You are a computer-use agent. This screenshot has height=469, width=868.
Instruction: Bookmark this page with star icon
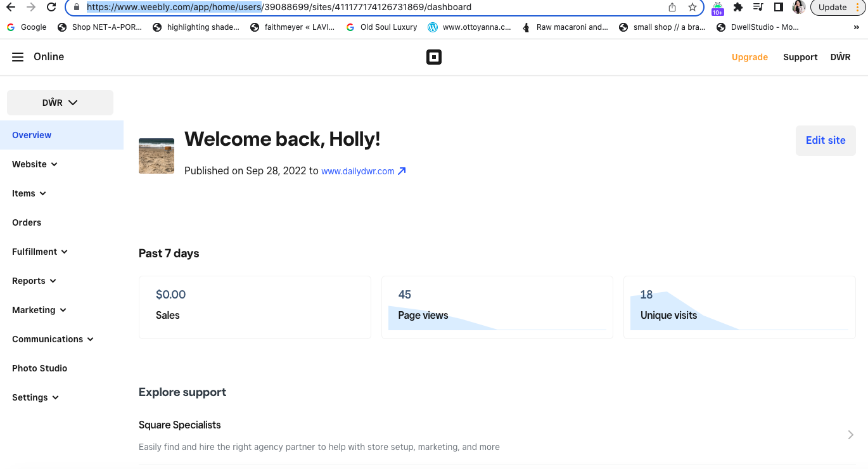point(692,8)
